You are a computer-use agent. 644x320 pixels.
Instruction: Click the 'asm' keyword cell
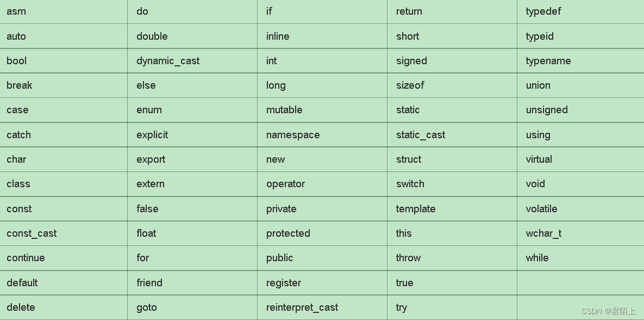point(64,11)
